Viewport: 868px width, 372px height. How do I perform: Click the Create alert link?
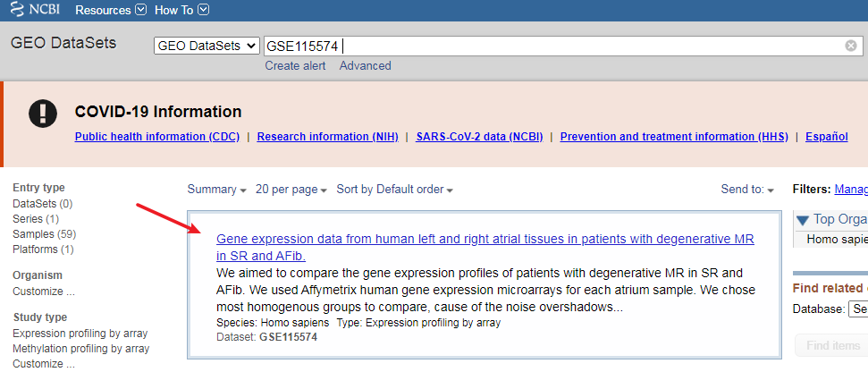pyautogui.click(x=295, y=65)
